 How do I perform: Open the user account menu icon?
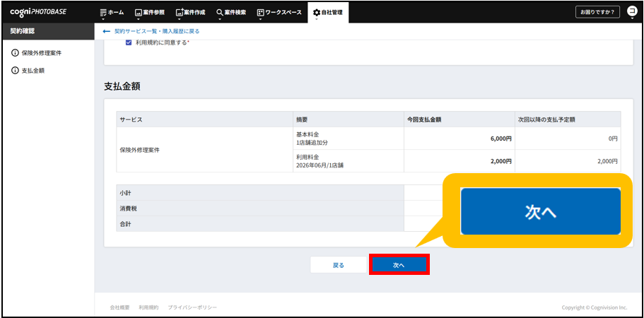point(632,12)
